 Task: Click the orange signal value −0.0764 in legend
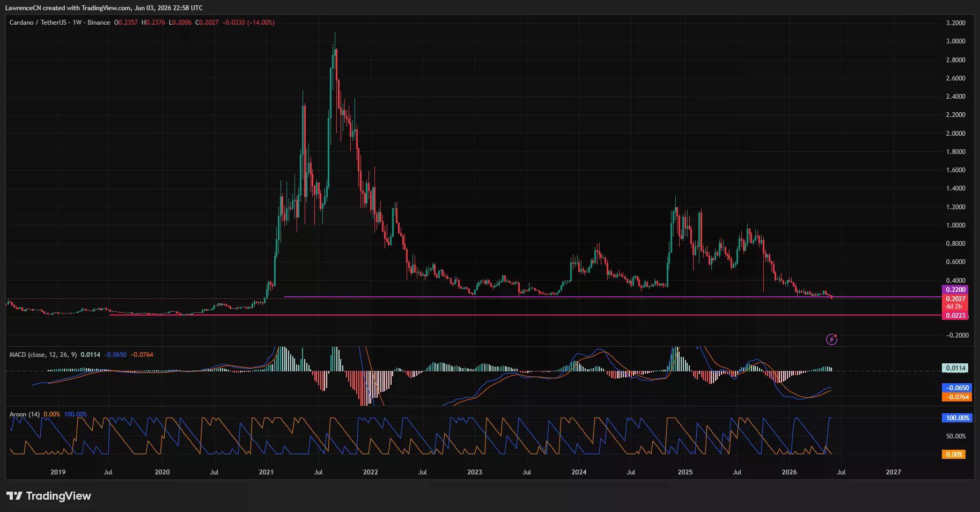click(x=142, y=355)
